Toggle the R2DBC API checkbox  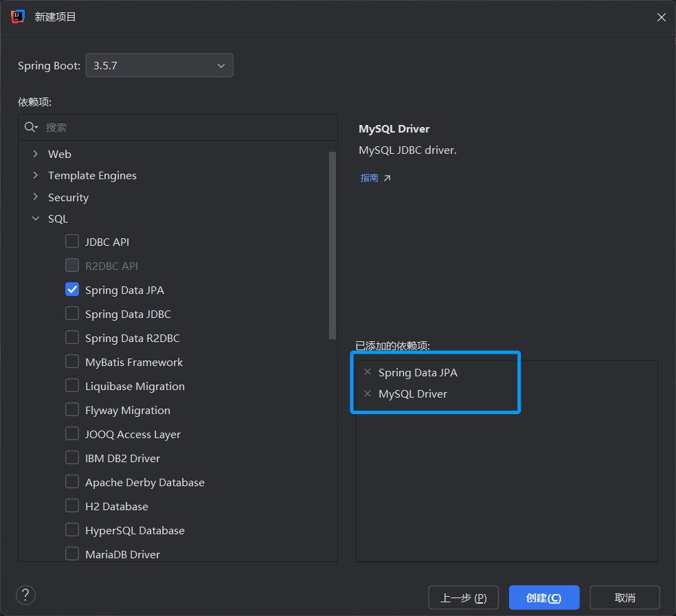pyautogui.click(x=72, y=265)
